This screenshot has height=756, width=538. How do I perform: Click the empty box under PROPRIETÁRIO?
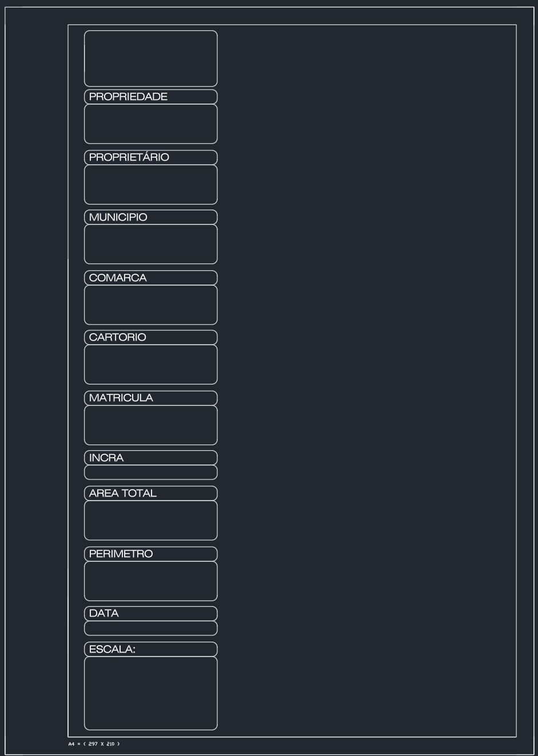pos(151,185)
